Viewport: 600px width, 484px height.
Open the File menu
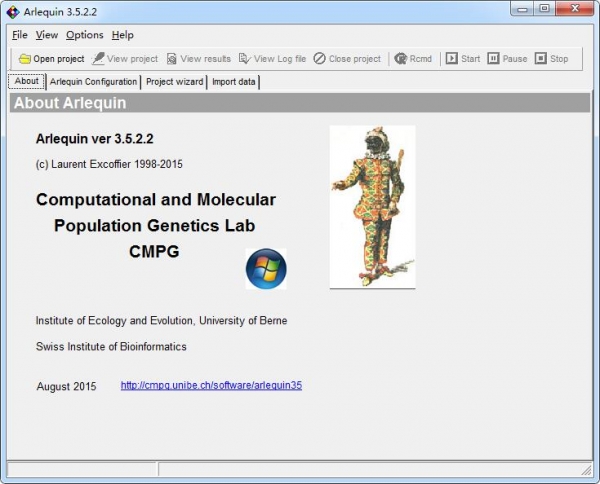point(20,35)
